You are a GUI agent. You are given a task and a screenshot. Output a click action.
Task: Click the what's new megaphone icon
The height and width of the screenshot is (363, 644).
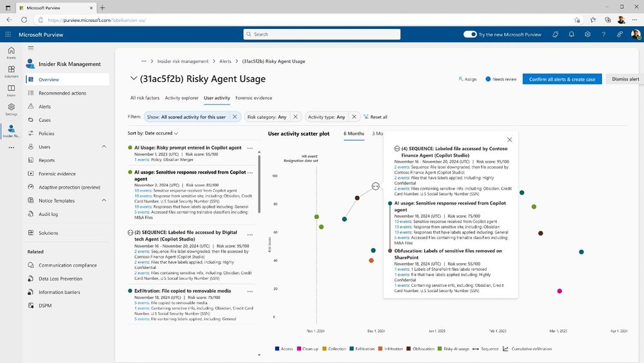tap(555, 34)
